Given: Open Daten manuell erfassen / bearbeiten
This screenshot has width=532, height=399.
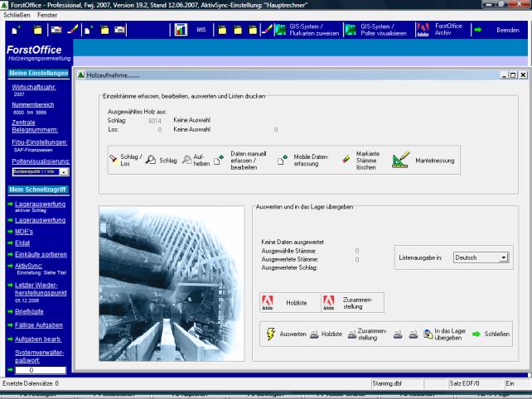Looking at the screenshot, I should pyautogui.click(x=240, y=161).
